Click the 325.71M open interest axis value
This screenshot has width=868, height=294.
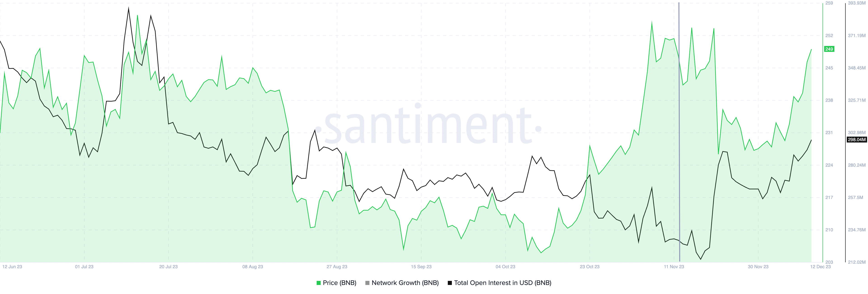tap(856, 100)
